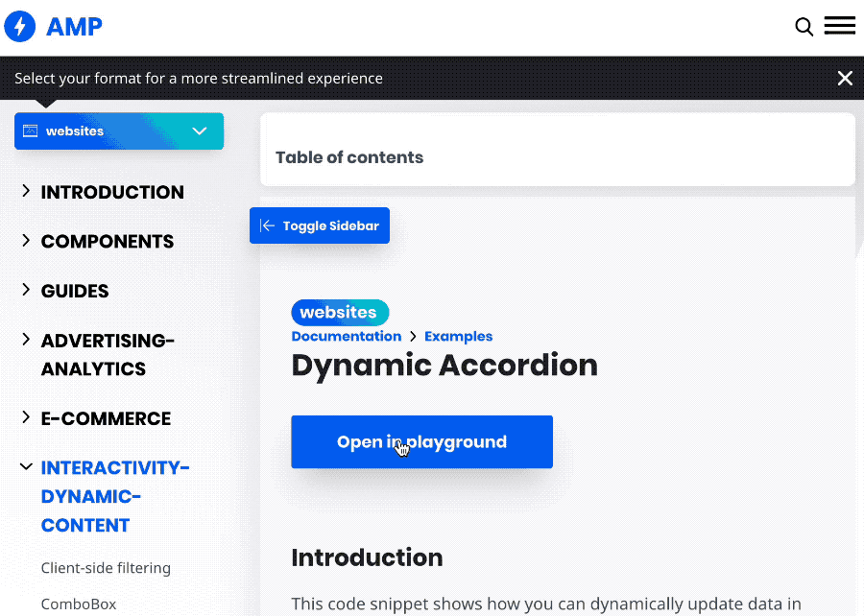Click the window icon in websites dropdown
Image resolution: width=864 pixels, height=616 pixels.
[x=31, y=131]
